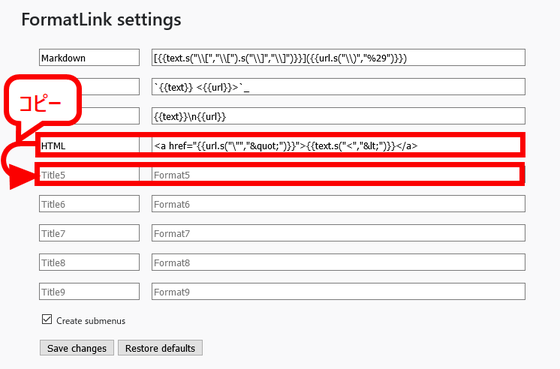Click the reST format field with backticks
Image resolution: width=560 pixels, height=369 pixels.
338,87
